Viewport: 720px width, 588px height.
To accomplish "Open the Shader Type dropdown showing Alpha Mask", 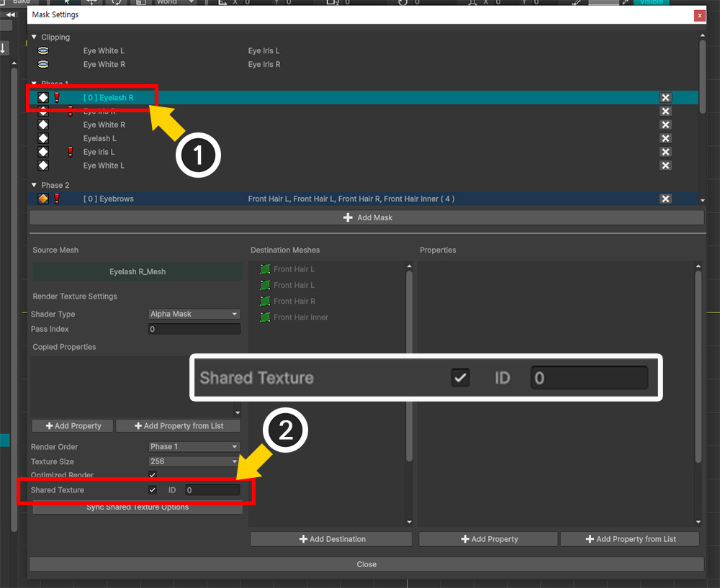I will [x=194, y=314].
